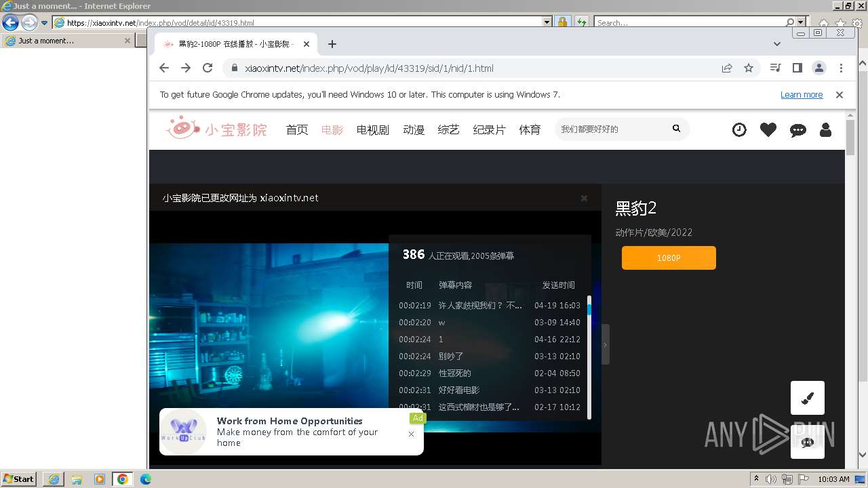Share this page from Chrome's address bar
The width and height of the screenshot is (868, 488).
[x=727, y=68]
